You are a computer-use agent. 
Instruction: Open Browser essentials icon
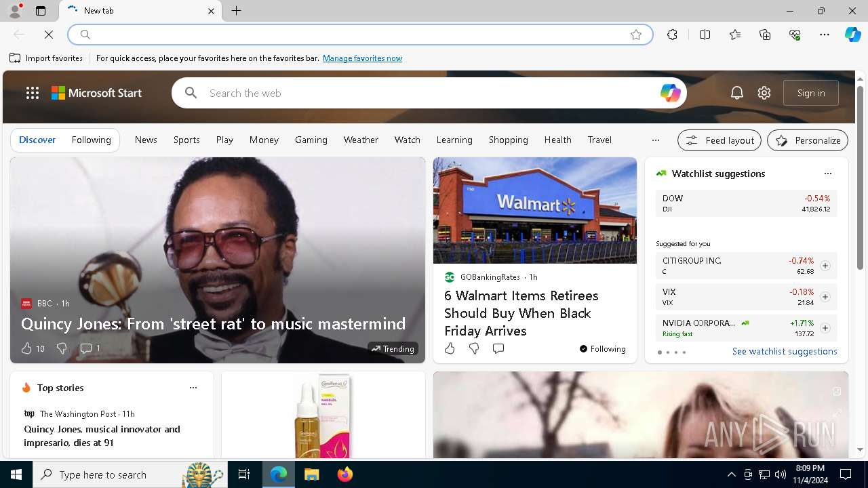[x=795, y=35]
